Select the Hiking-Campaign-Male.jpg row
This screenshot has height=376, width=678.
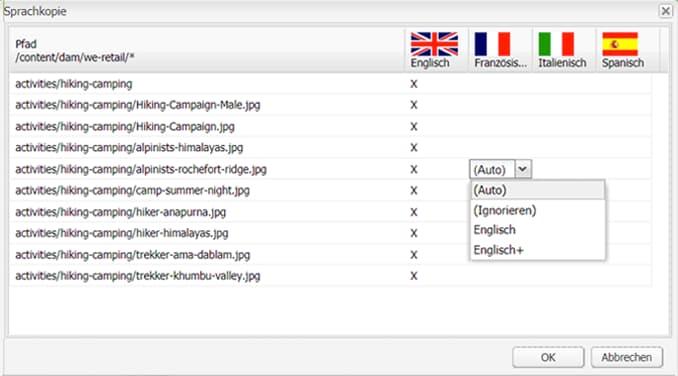(330, 105)
